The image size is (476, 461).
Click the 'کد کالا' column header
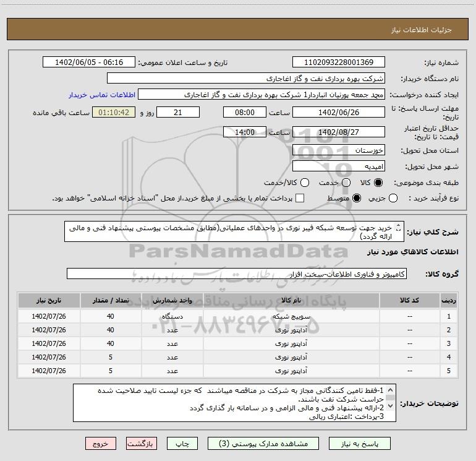point(409,301)
